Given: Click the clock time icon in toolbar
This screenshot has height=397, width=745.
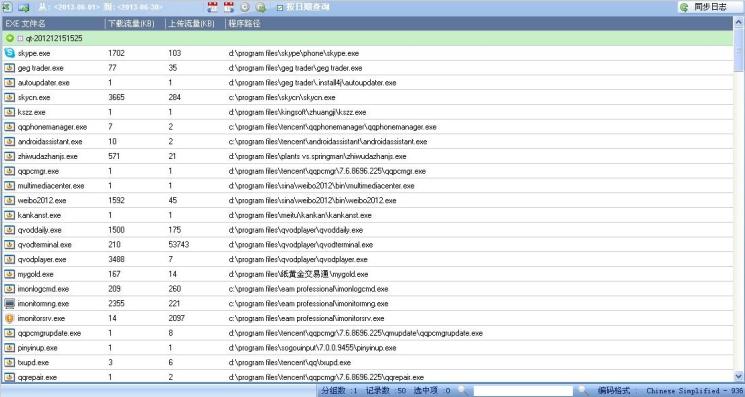Looking at the screenshot, I should pyautogui.click(x=245, y=7).
